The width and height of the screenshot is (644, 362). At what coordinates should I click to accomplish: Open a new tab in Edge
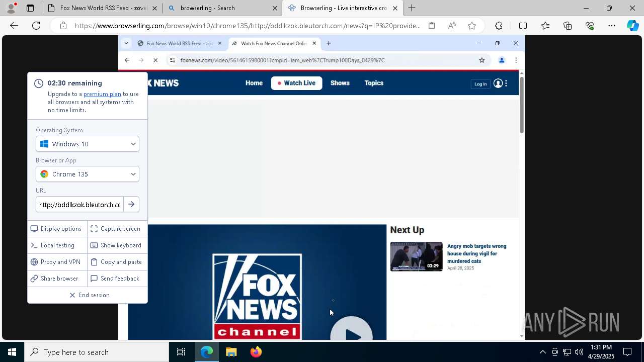click(412, 8)
